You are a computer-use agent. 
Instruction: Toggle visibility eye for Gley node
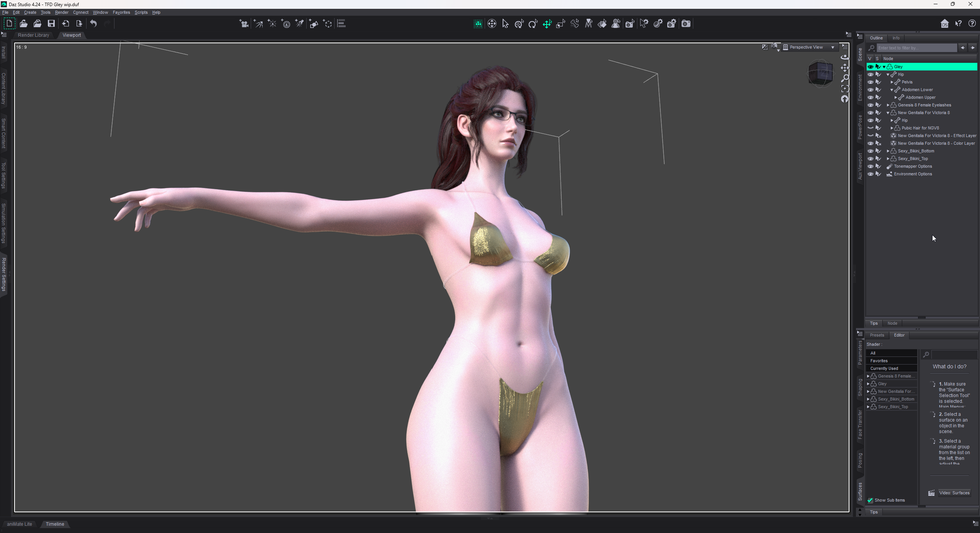[870, 67]
